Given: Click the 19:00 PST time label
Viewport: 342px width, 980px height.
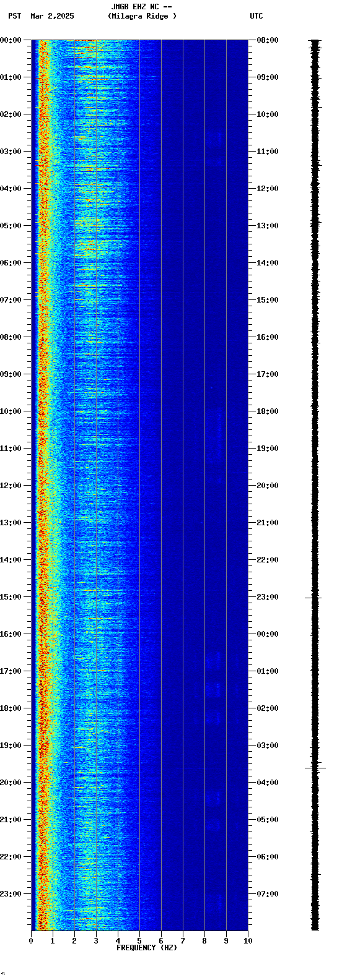Looking at the screenshot, I should [11, 746].
